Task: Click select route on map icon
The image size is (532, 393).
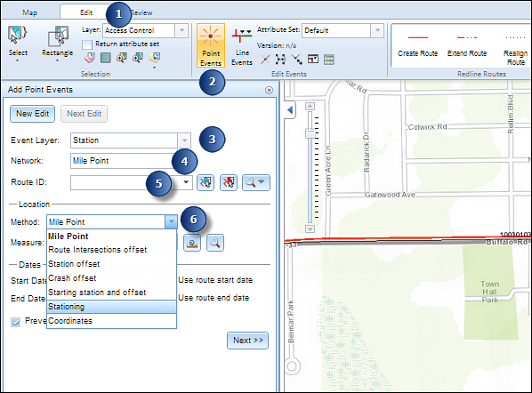Action: 206,182
